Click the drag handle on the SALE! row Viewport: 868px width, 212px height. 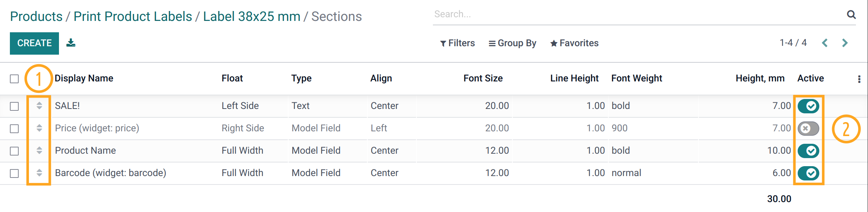point(38,106)
